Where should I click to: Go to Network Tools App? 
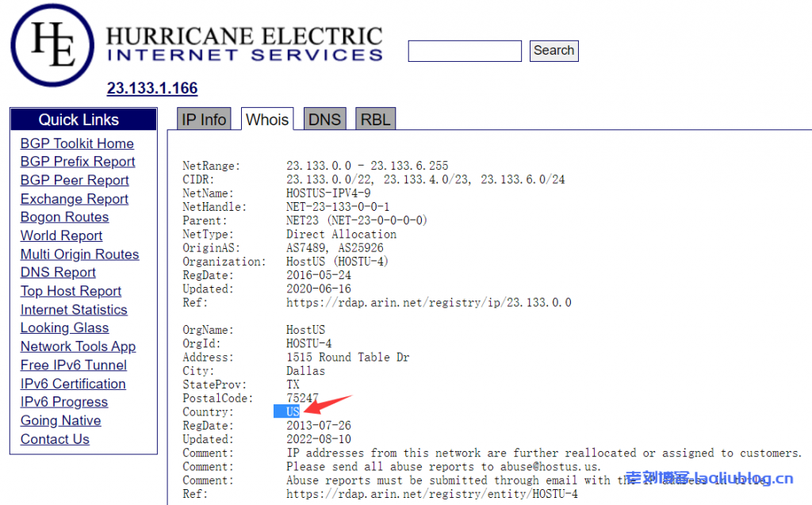coord(78,346)
